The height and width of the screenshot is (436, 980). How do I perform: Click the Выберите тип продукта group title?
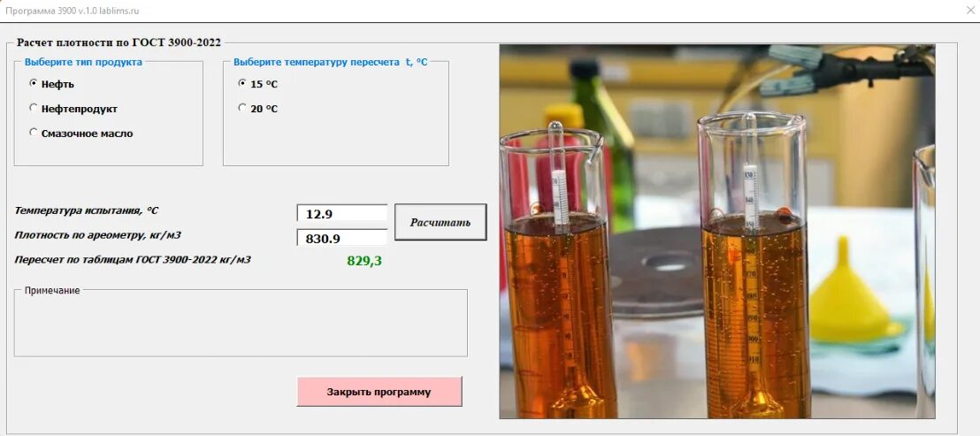[x=83, y=62]
